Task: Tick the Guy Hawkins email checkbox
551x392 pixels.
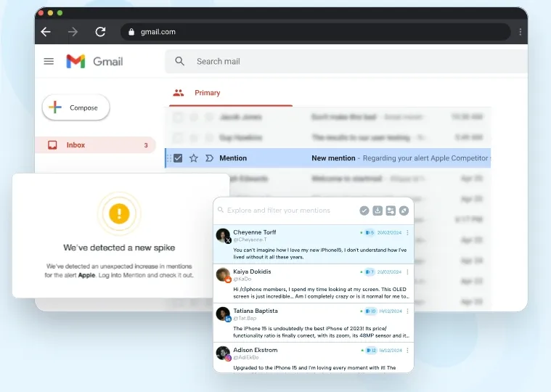Action: point(178,137)
